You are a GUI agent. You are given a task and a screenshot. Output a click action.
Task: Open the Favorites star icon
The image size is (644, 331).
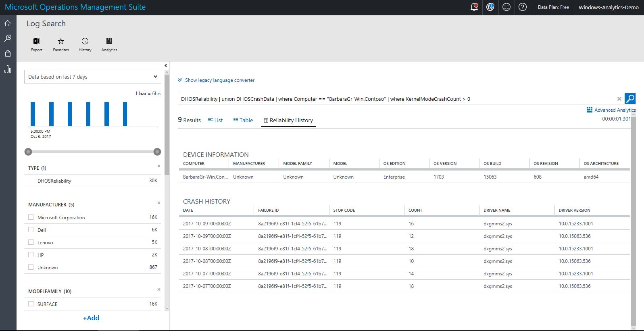61,41
